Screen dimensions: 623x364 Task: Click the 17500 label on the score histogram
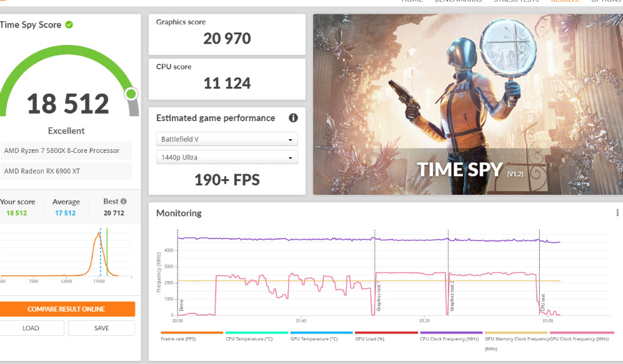[99, 282]
